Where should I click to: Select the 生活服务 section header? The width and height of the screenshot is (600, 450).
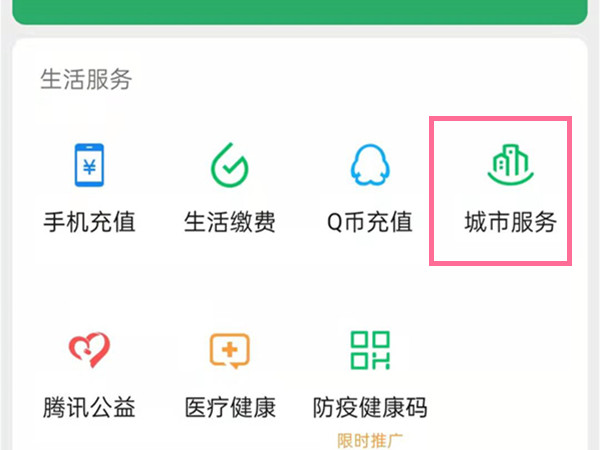[86, 79]
